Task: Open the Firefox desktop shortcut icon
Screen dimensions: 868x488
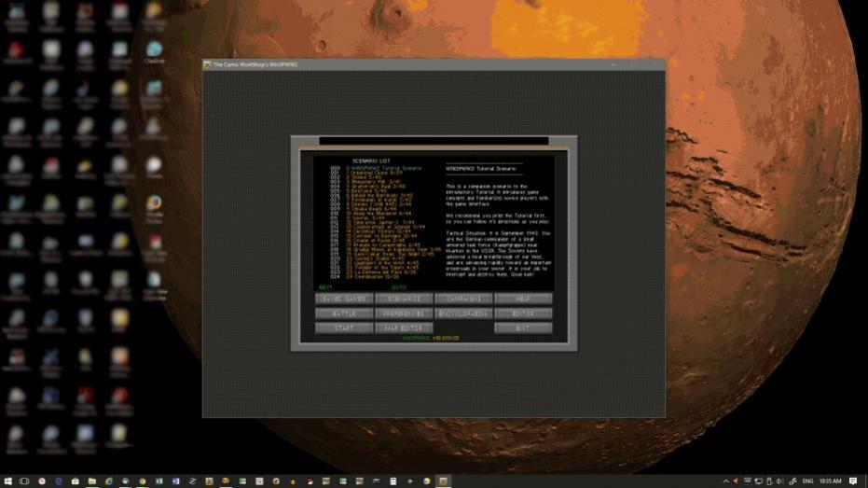Action: (154, 202)
